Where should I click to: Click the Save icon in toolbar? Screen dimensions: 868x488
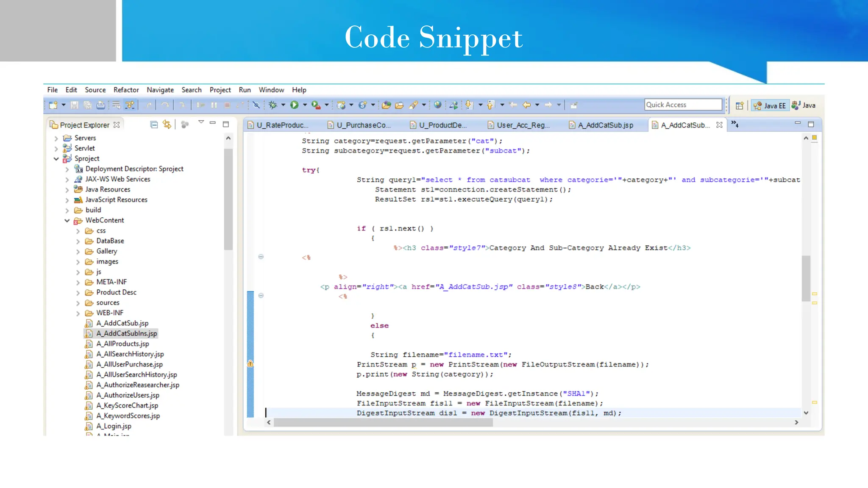74,105
